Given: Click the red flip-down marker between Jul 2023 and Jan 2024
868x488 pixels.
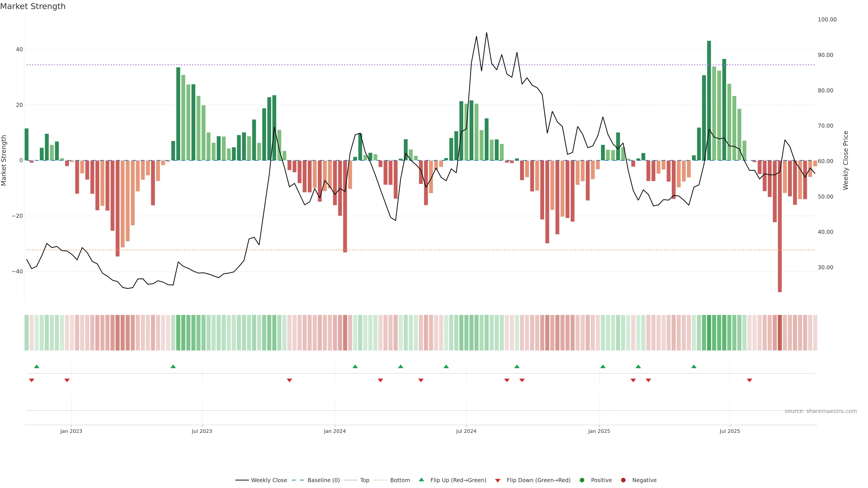Looking at the screenshot, I should [289, 380].
